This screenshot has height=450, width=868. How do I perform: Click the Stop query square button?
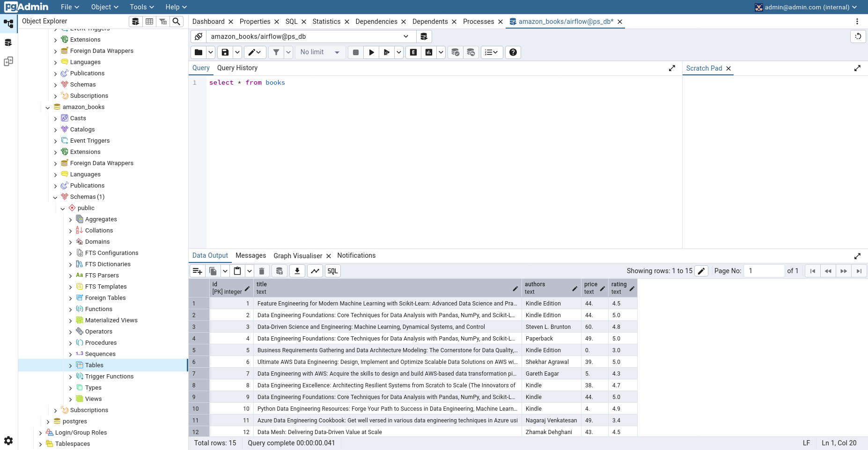coord(356,52)
